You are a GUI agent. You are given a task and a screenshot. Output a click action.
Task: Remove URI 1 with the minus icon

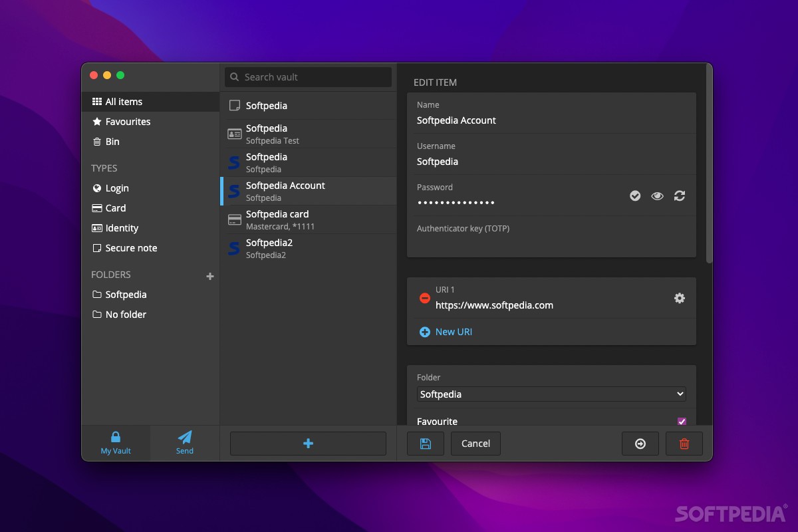pos(425,299)
